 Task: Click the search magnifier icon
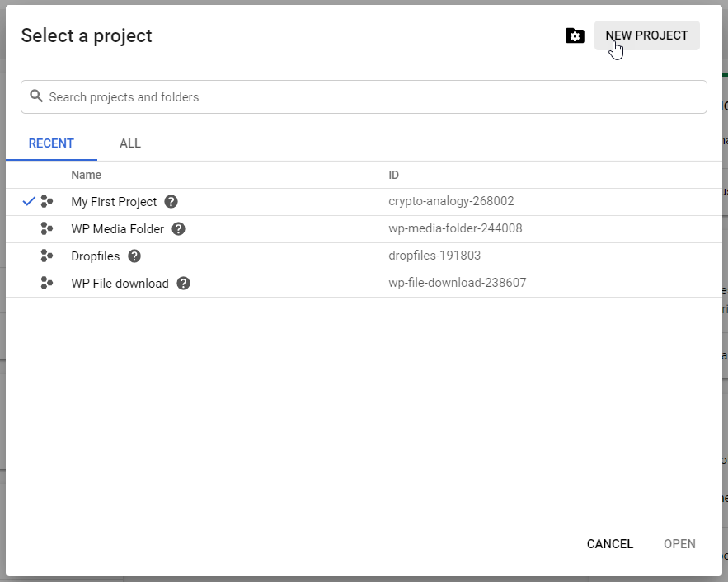36,96
